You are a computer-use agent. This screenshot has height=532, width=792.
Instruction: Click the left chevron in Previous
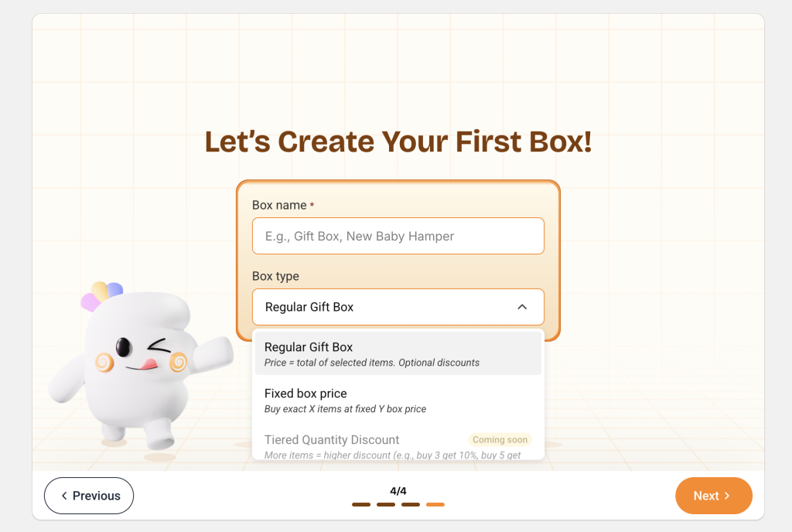tap(64, 496)
